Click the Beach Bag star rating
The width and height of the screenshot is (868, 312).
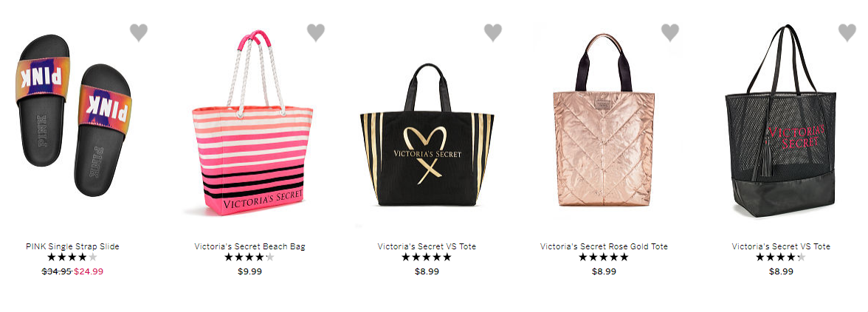pyautogui.click(x=249, y=257)
